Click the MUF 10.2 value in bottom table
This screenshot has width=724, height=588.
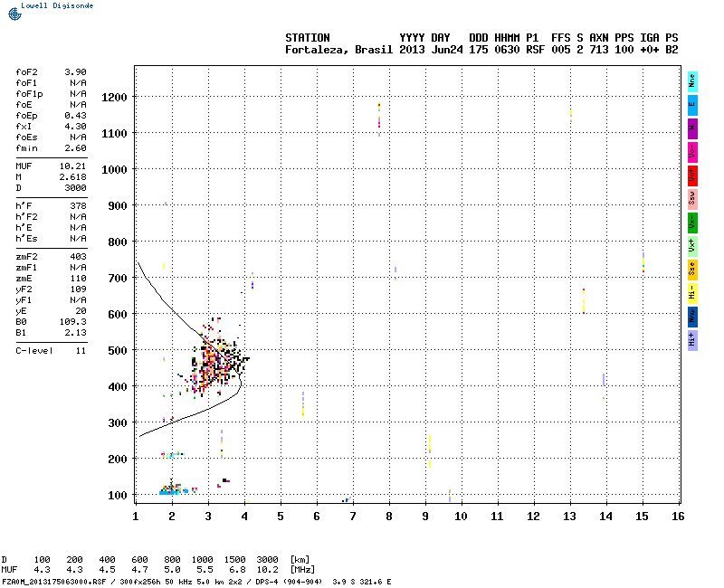(267, 570)
